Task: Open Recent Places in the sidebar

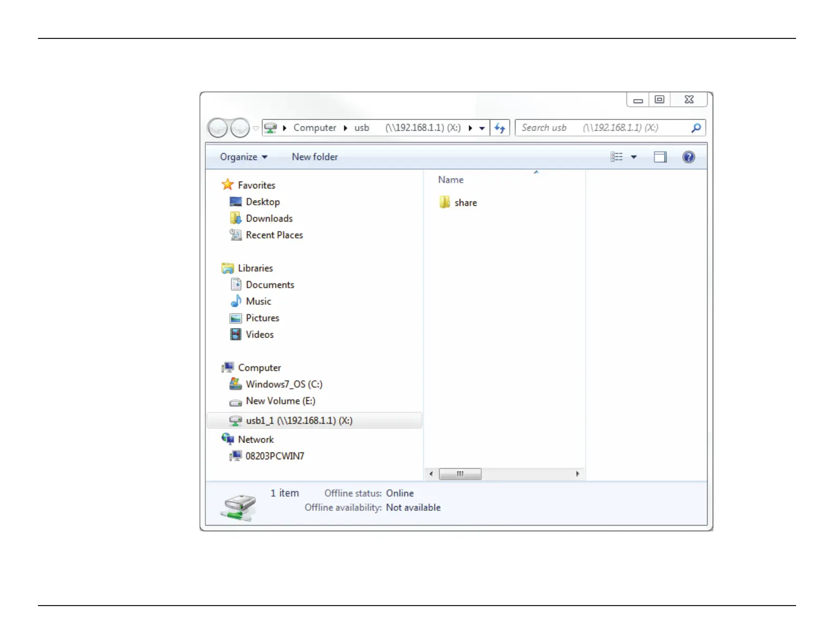Action: [274, 235]
